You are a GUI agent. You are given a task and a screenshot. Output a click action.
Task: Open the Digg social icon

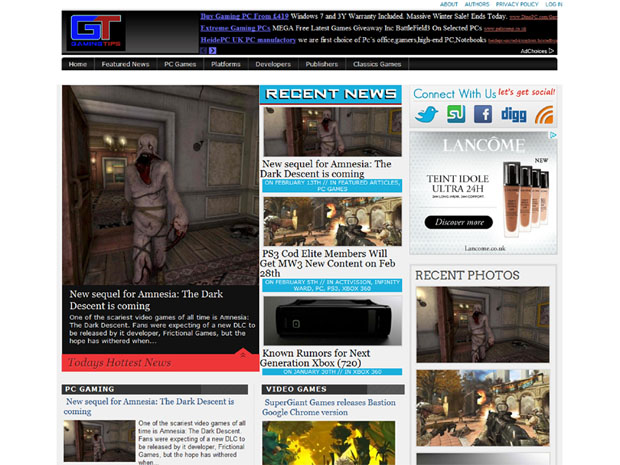pyautogui.click(x=514, y=115)
